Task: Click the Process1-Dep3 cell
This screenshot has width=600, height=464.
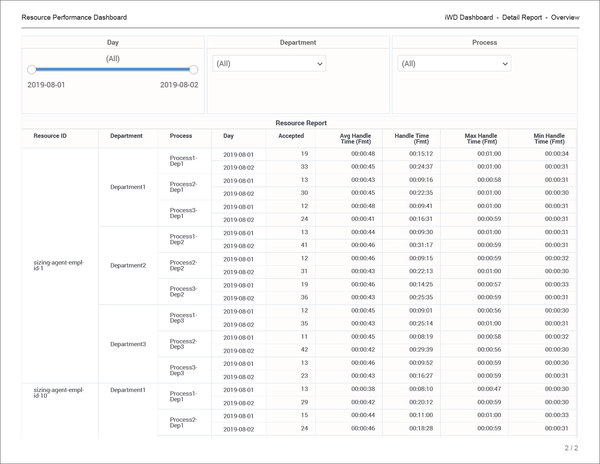Action: pos(184,318)
